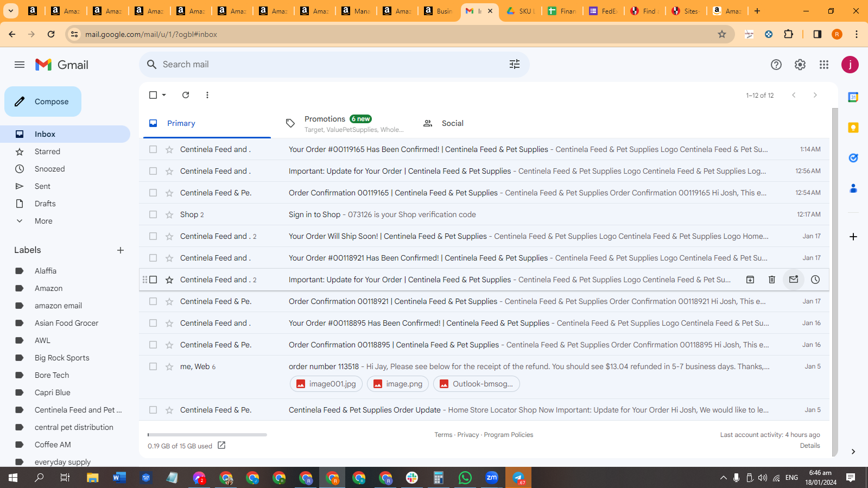Create a new label with plus icon
The width and height of the screenshot is (868, 488).
tap(121, 250)
